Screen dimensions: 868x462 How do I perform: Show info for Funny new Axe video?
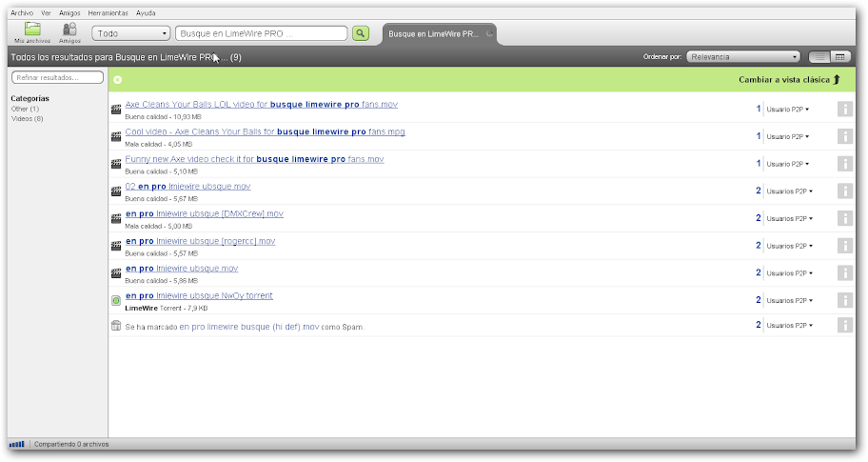coord(845,164)
